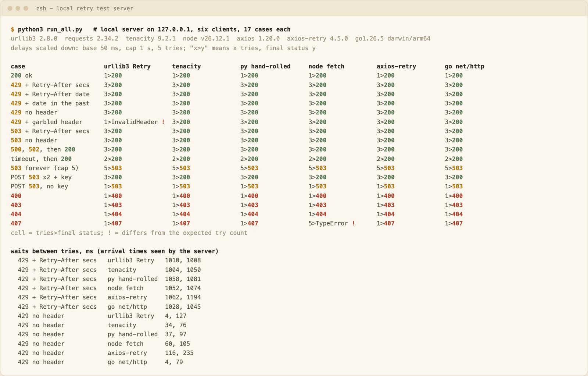This screenshot has height=376, width=588.
Task: Click the legend line 'cell = tries>final status'
Action: pos(129,233)
